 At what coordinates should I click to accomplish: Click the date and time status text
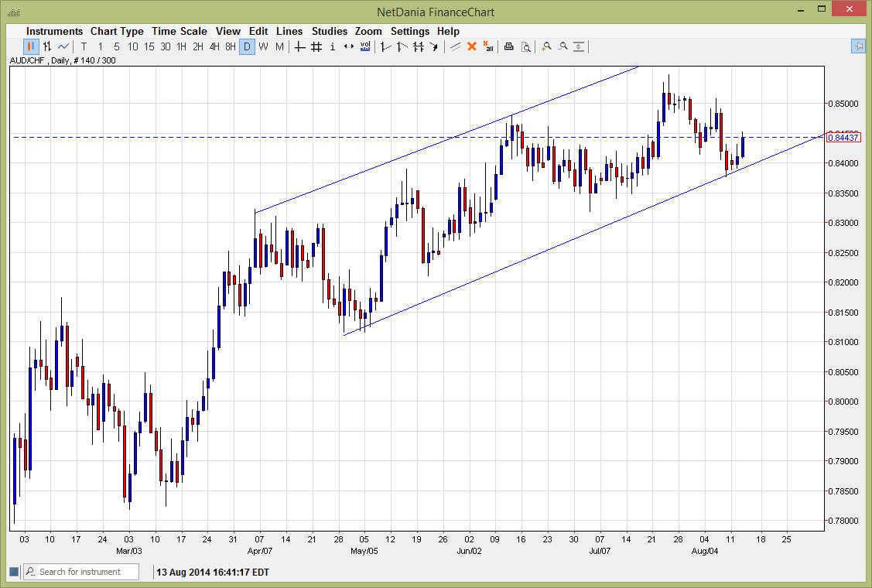click(x=213, y=572)
